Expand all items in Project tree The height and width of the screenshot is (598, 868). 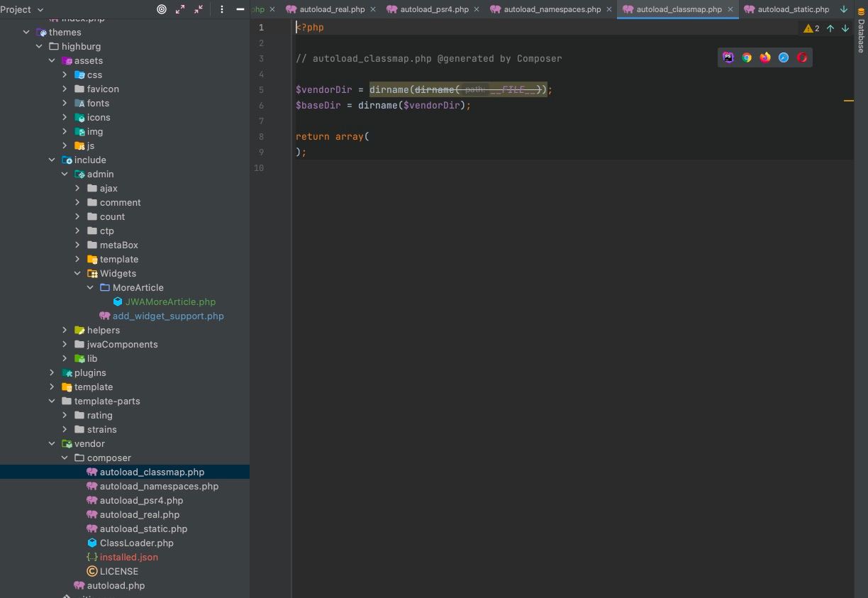pos(180,9)
